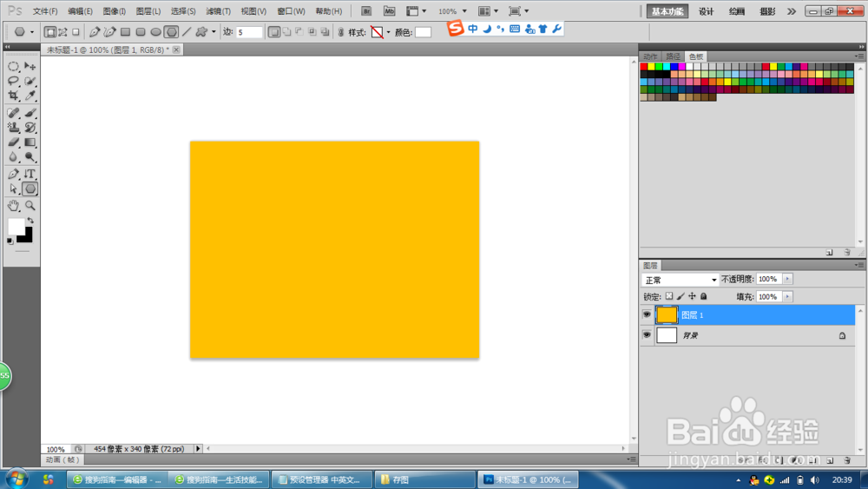Viewport: 868px width, 489px height.
Task: Open the 样式 style picker arrow
Action: [388, 32]
